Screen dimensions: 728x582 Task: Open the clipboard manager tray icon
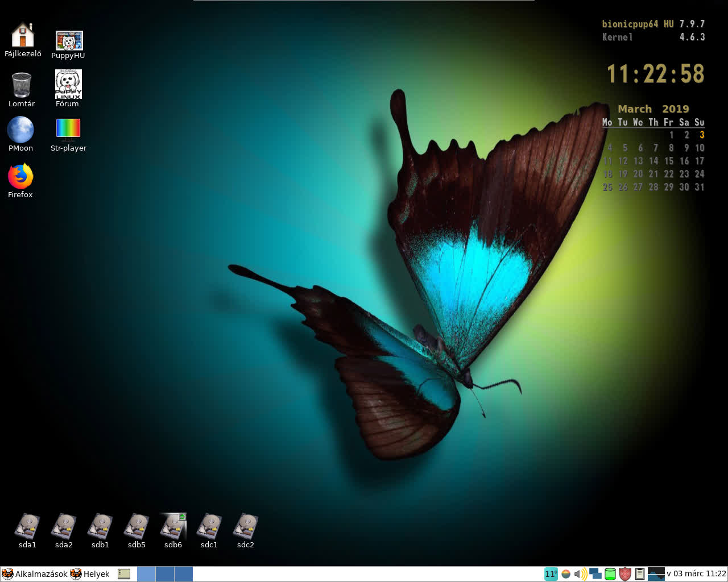640,574
